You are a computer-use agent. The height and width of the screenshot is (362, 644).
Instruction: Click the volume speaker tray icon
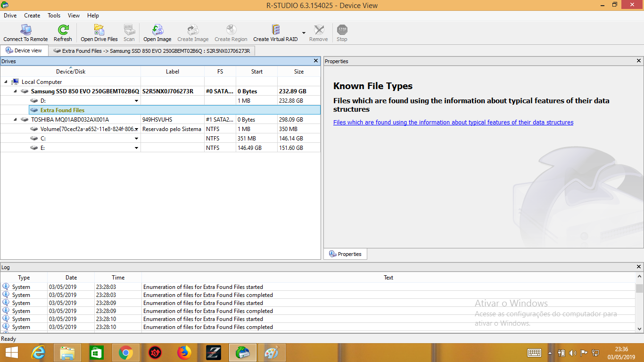(572, 353)
